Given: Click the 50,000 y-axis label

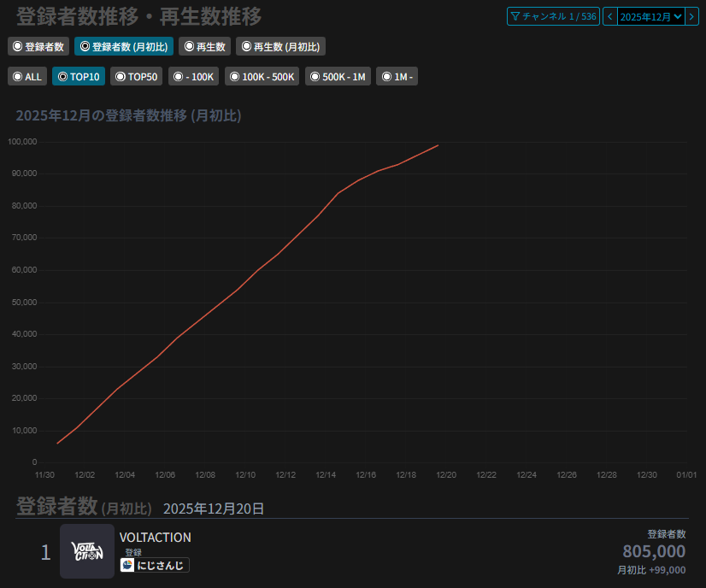Looking at the screenshot, I should tap(24, 302).
